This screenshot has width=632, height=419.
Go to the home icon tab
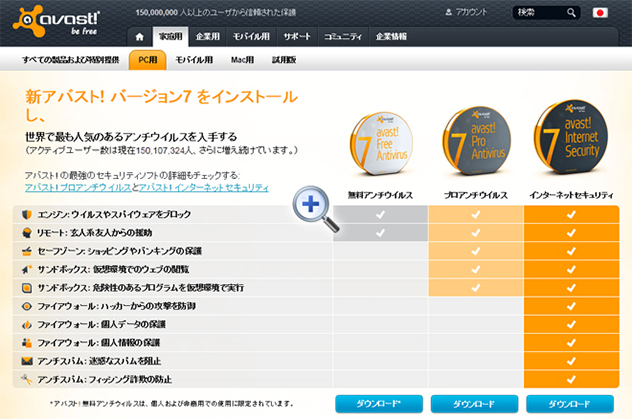139,37
